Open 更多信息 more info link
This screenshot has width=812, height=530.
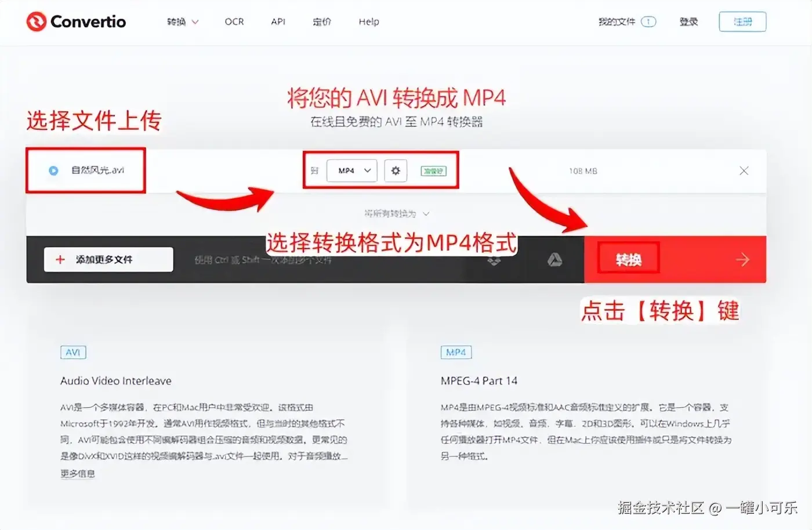pos(78,473)
